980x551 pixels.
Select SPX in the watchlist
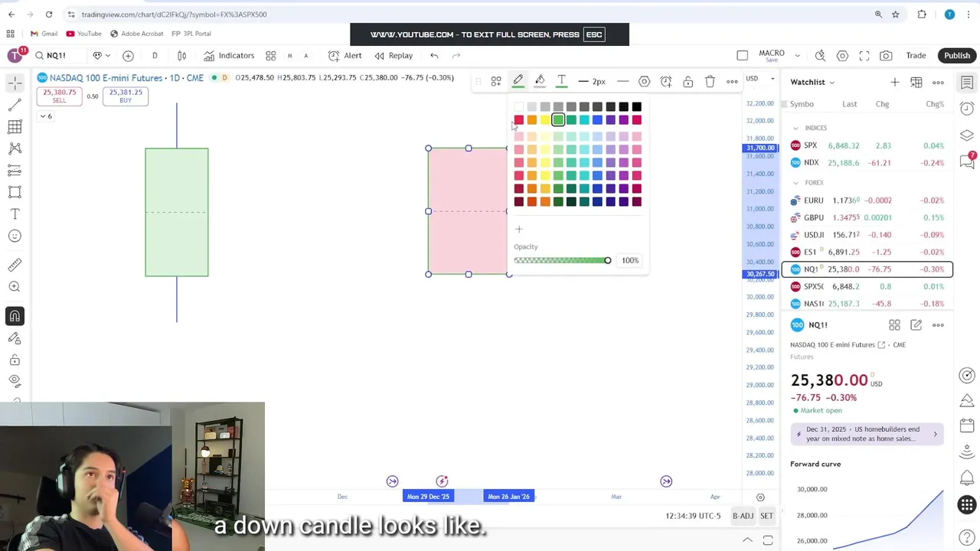[867, 145]
